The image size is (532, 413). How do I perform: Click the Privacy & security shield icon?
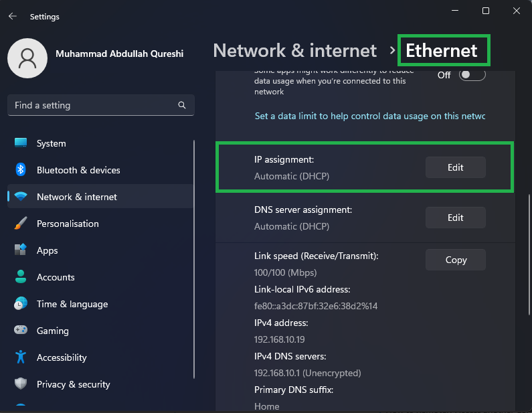21,384
